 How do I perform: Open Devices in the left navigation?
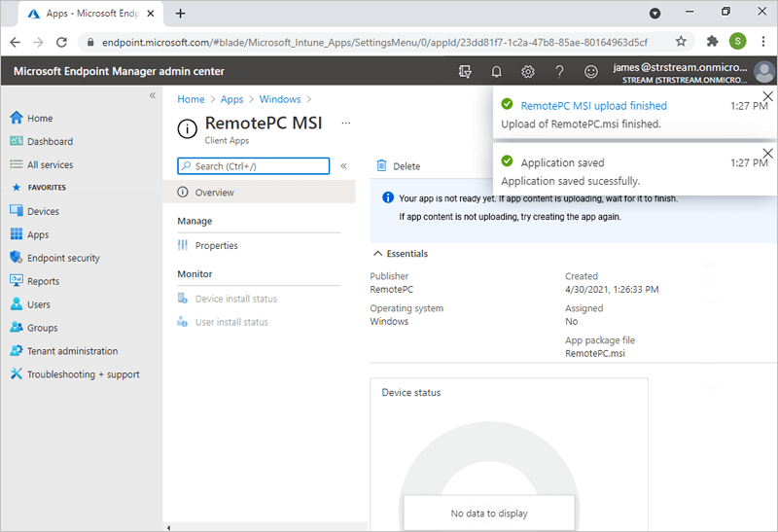pyautogui.click(x=43, y=211)
